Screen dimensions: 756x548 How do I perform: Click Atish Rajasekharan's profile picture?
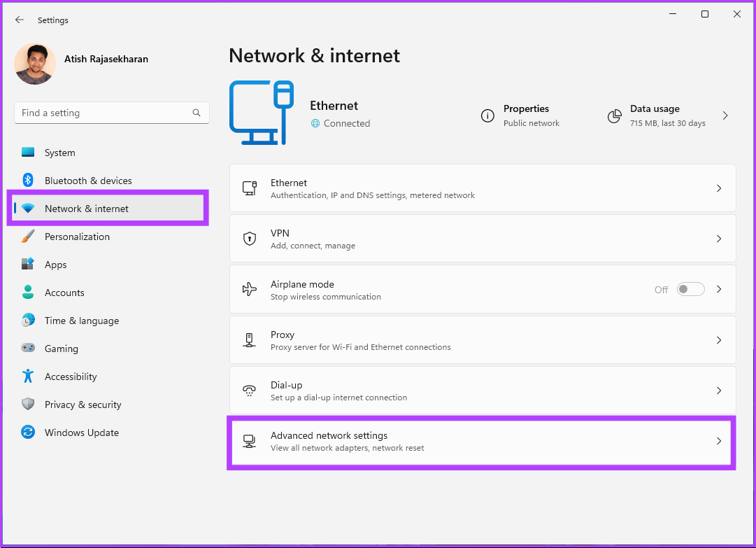click(x=35, y=63)
